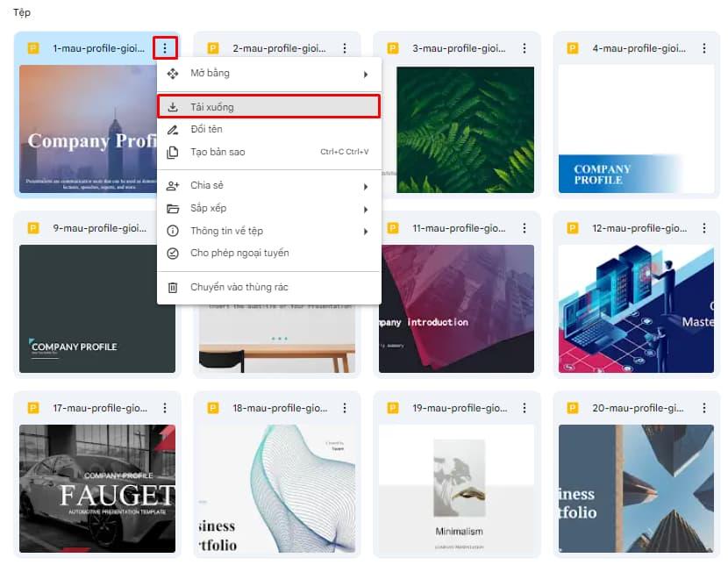Open the three-dot menu on 17-mau-profile file
The width and height of the screenshot is (728, 565).
(x=165, y=408)
